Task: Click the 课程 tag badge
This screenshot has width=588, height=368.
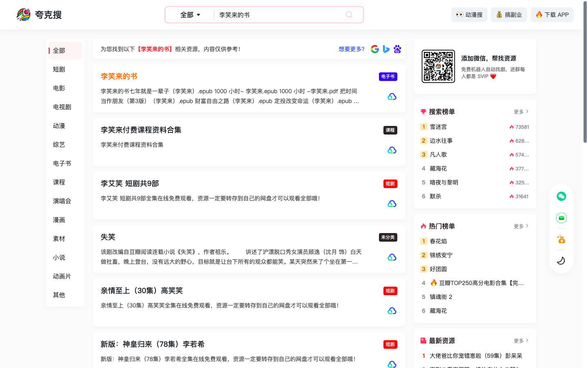Action: point(390,130)
